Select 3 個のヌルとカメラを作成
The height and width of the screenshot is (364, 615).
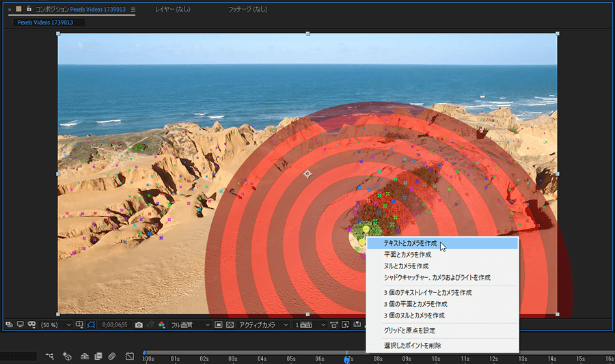pyautogui.click(x=442, y=316)
